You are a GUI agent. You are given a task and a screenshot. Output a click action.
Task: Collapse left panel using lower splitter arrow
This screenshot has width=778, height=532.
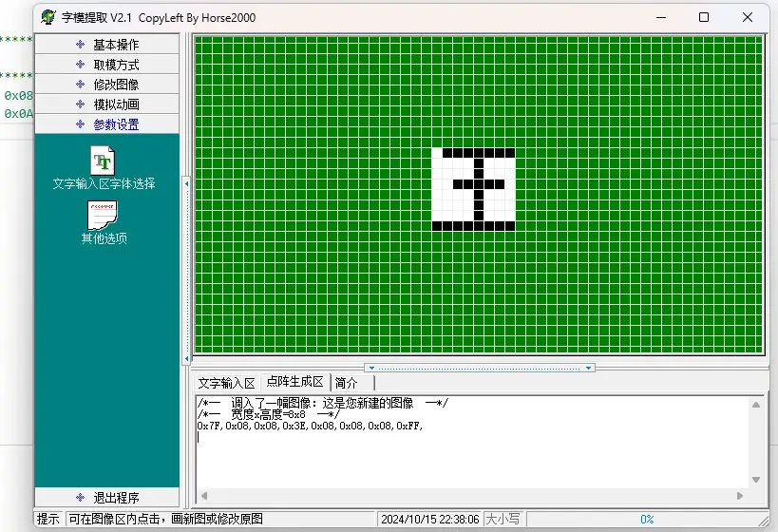click(x=186, y=358)
